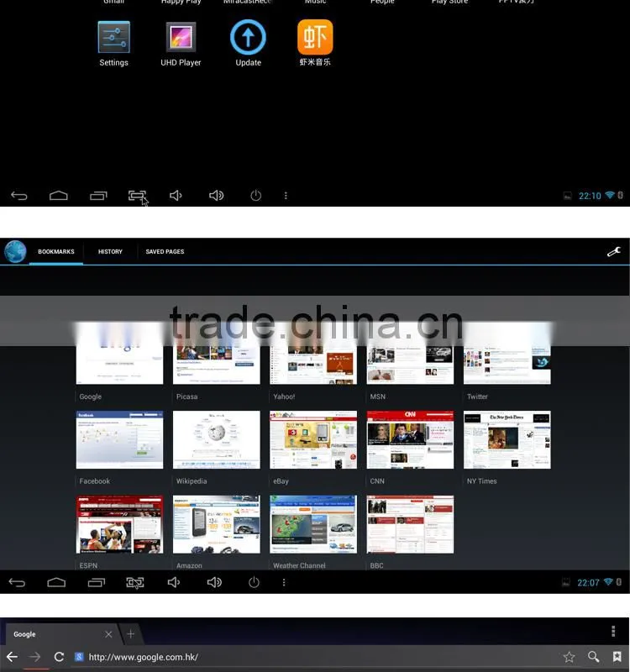
Task: Tap back arrow in bookmarks screen navigation bar
Action: coord(17,582)
